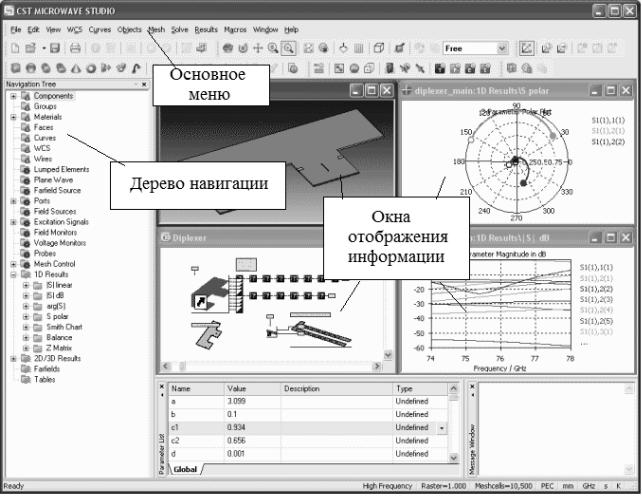Click the Type column header
Viewport: 642px width, 496px height.
coord(420,389)
